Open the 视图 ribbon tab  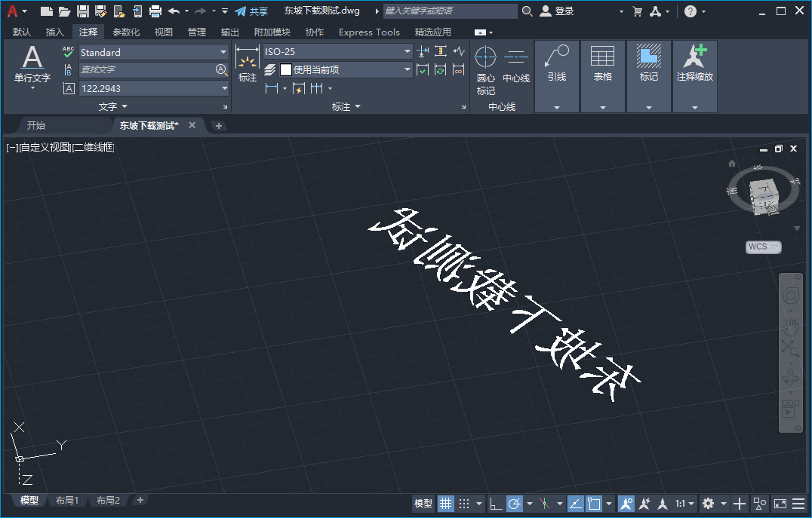click(164, 32)
